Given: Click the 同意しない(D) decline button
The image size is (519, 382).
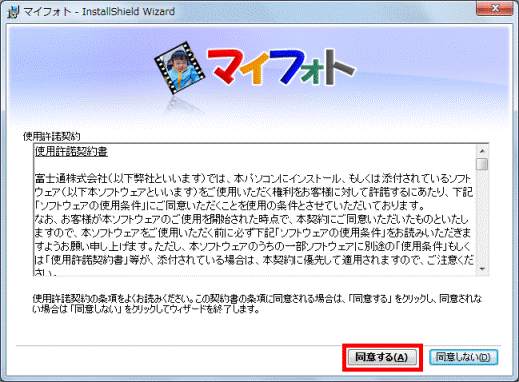Looking at the screenshot, I should click(463, 357).
